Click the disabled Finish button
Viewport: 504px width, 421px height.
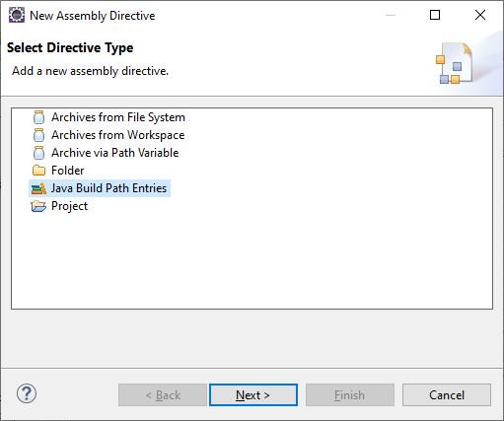350,395
